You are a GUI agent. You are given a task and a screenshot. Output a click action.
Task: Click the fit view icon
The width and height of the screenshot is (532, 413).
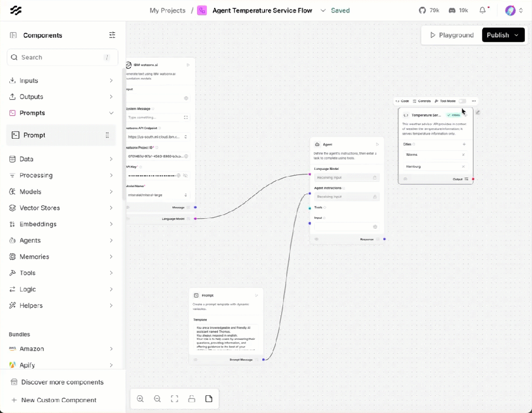pos(175,399)
